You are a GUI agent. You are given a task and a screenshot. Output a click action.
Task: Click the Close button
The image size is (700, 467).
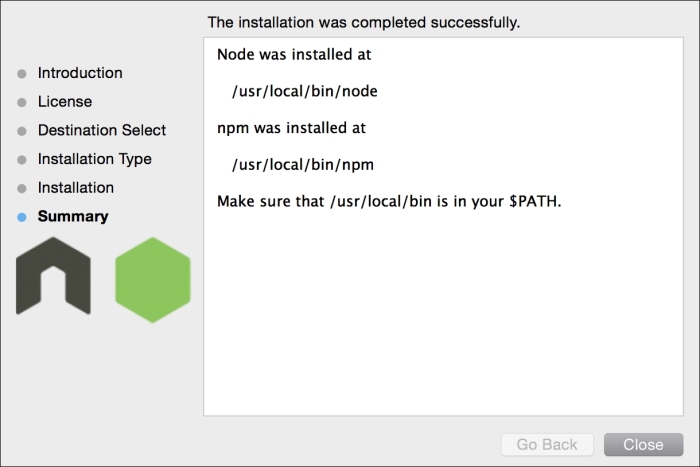click(x=643, y=444)
